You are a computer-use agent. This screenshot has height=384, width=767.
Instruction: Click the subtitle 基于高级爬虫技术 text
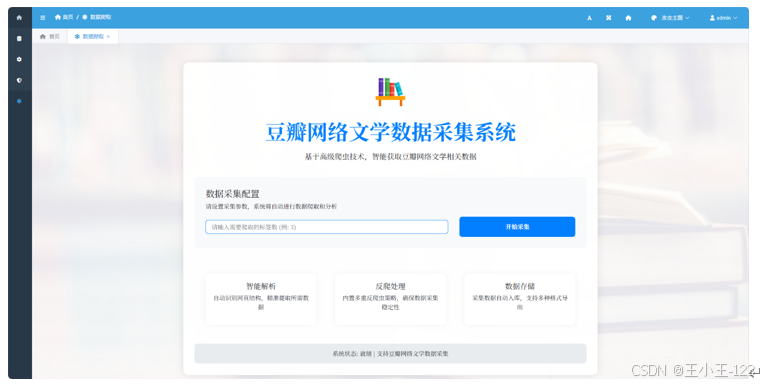click(390, 157)
